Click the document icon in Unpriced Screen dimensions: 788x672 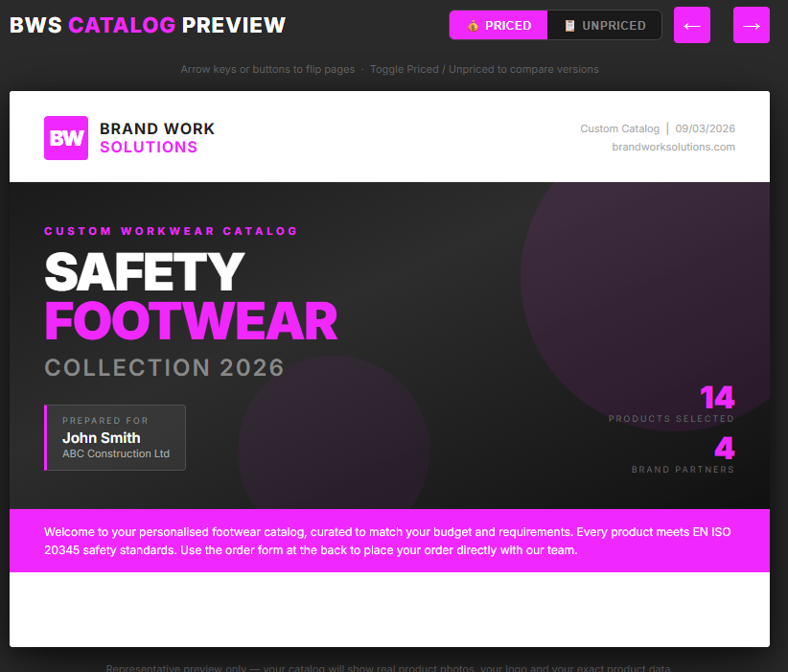coord(569,26)
